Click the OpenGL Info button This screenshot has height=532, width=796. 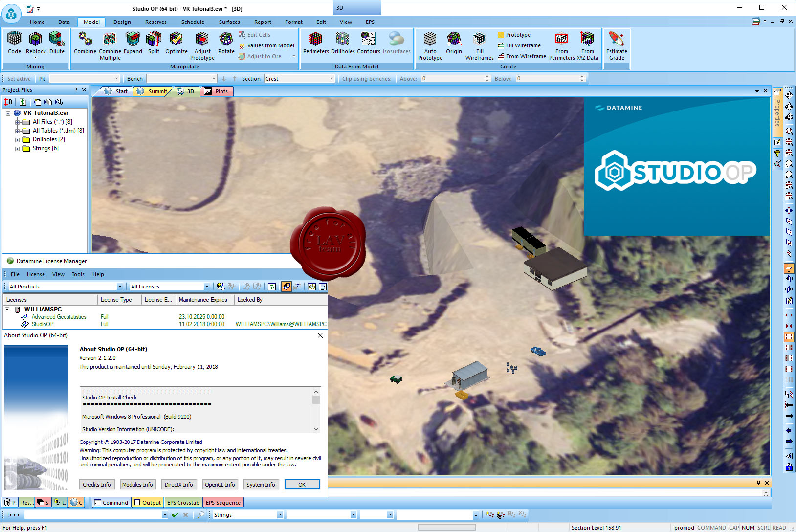click(220, 485)
